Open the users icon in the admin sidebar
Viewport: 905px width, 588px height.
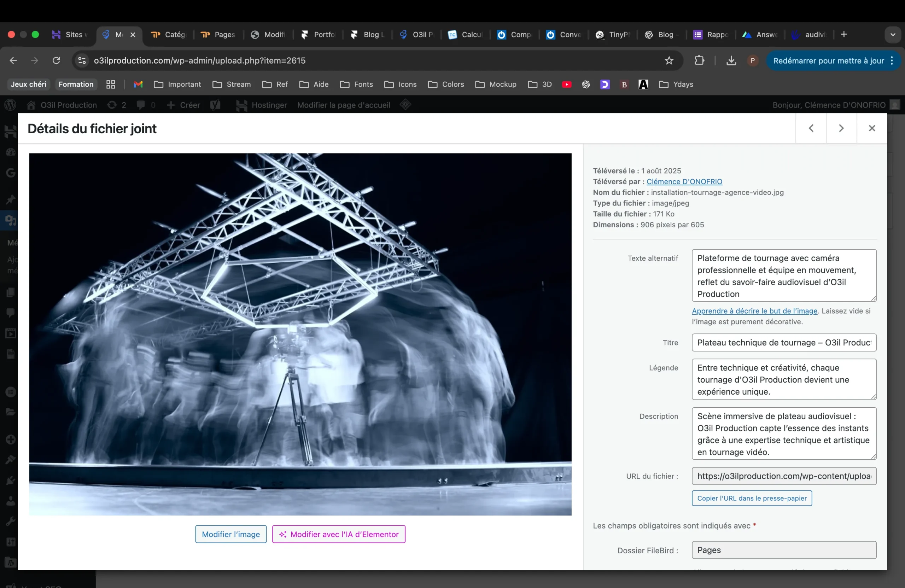point(10,501)
